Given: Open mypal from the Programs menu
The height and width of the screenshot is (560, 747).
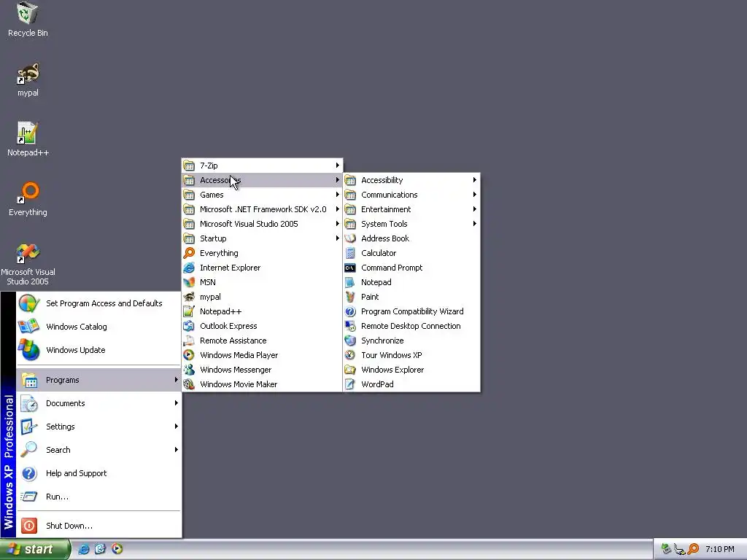Looking at the screenshot, I should 262,297.
